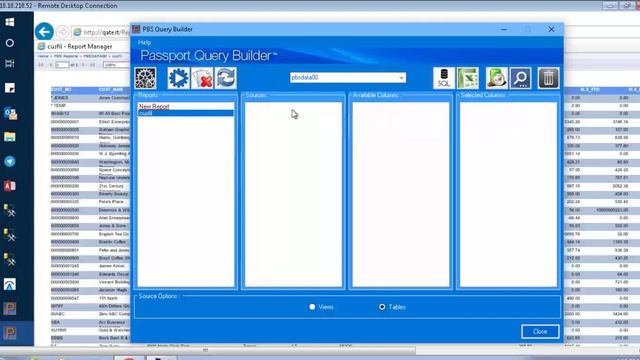Open the settings gear-pattern icon in Query Builder

point(145,78)
